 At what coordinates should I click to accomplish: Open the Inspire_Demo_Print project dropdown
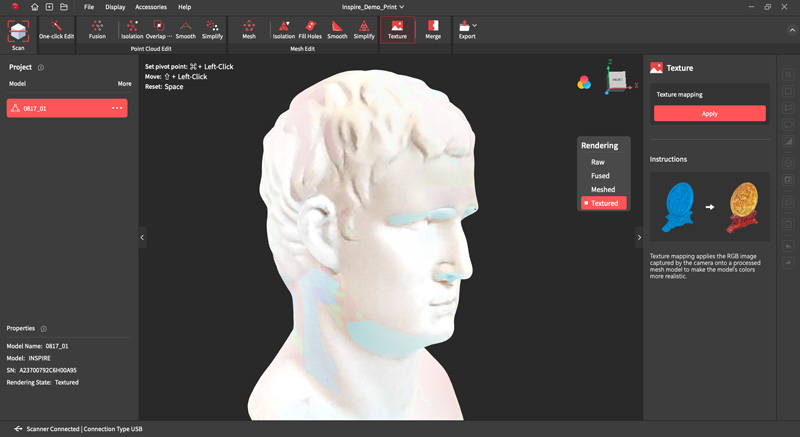click(x=373, y=7)
